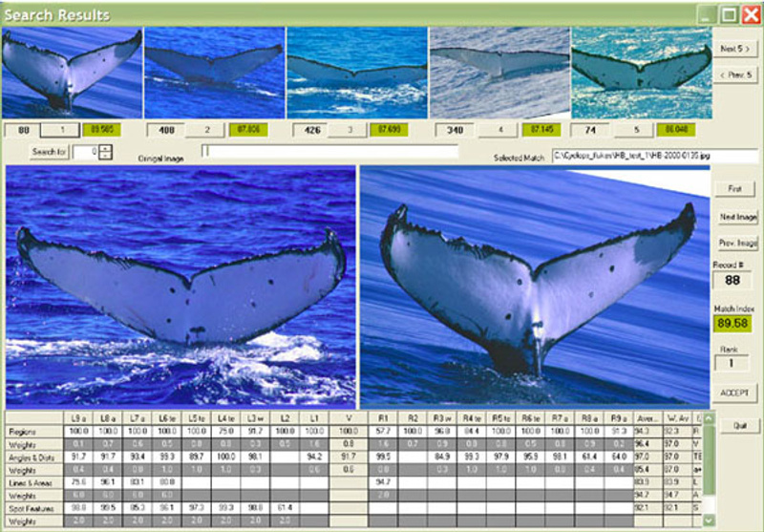Select the fifth fluke thumbnail, record 74

642,73
